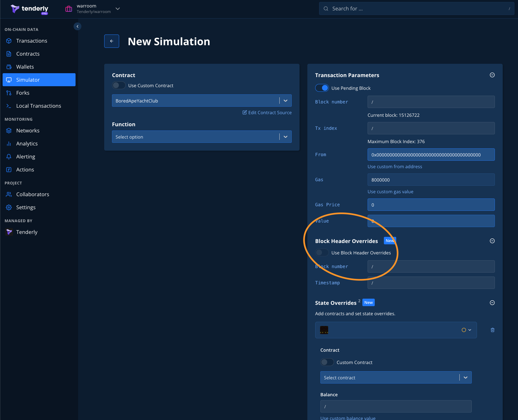Click the Alerting bell icon
Image resolution: width=518 pixels, height=420 pixels.
point(9,156)
